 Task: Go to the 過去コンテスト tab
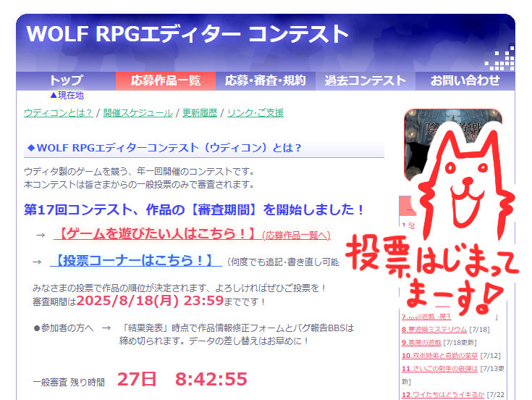pos(365,81)
